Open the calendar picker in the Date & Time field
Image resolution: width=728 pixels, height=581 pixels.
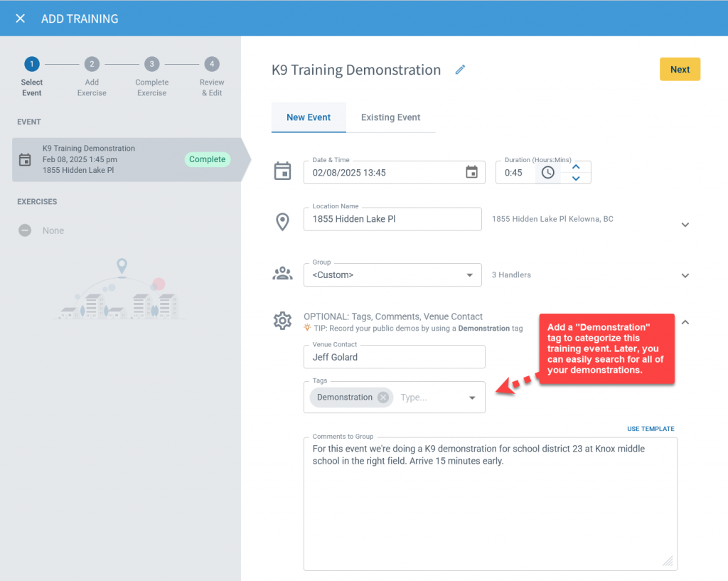point(471,172)
